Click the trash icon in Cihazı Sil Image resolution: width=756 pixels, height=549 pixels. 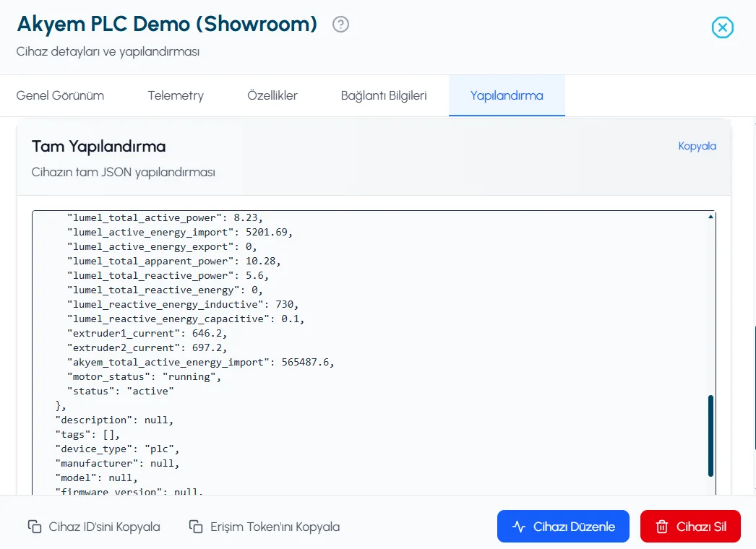(x=662, y=527)
